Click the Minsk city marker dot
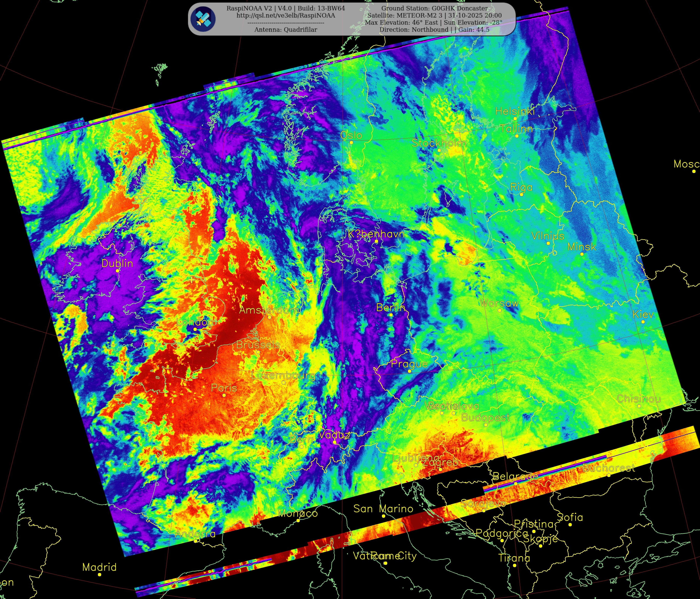Image resolution: width=700 pixels, height=599 pixels. click(582, 254)
